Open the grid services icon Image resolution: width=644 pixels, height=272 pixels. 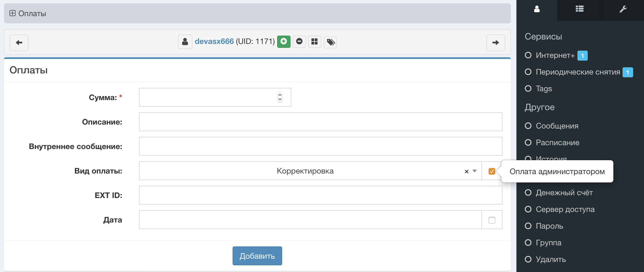314,42
